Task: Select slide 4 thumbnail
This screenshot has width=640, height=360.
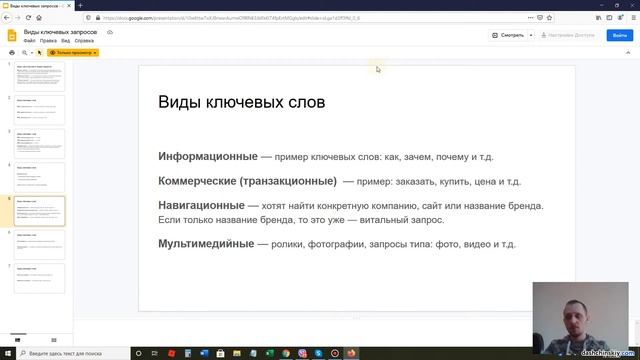Action: [x=39, y=177]
